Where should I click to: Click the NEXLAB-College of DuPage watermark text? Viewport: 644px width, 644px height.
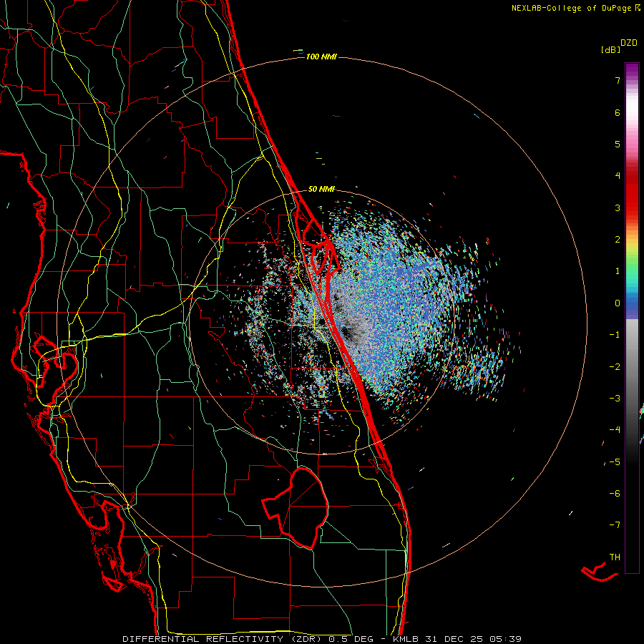pyautogui.click(x=571, y=8)
